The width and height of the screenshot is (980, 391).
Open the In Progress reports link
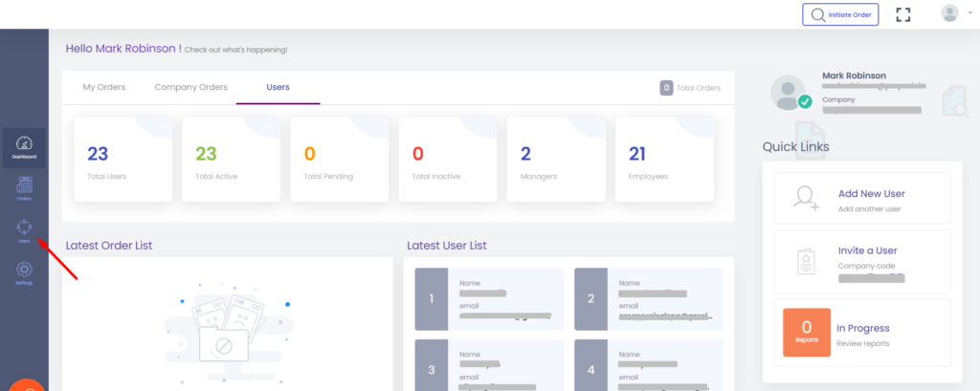[x=862, y=328]
